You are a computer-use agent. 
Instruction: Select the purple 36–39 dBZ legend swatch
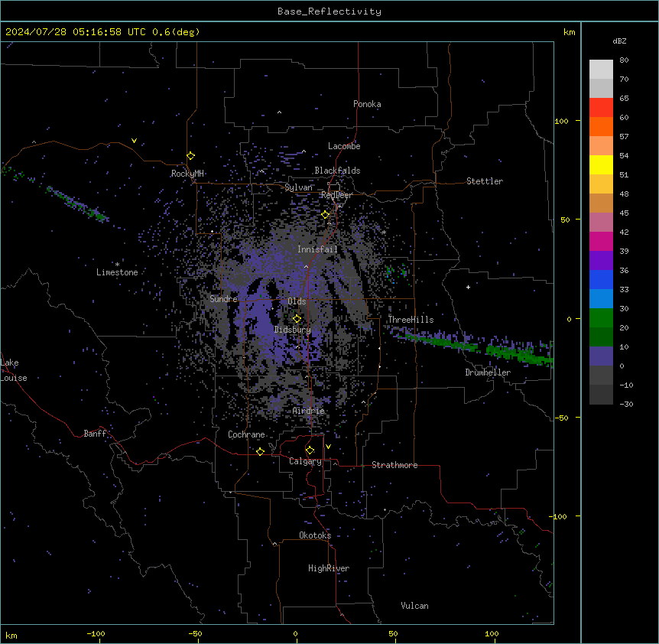601,261
